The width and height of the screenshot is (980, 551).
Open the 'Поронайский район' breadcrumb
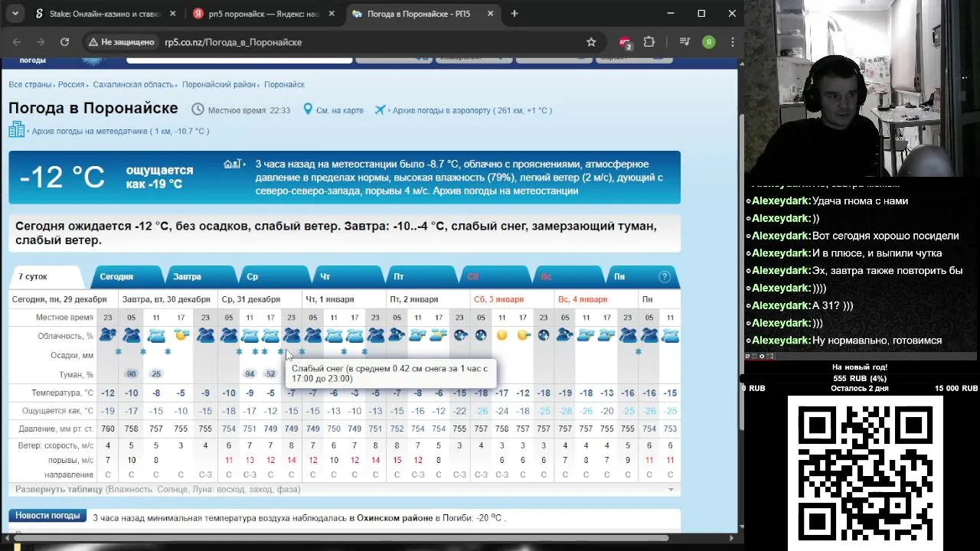click(219, 84)
